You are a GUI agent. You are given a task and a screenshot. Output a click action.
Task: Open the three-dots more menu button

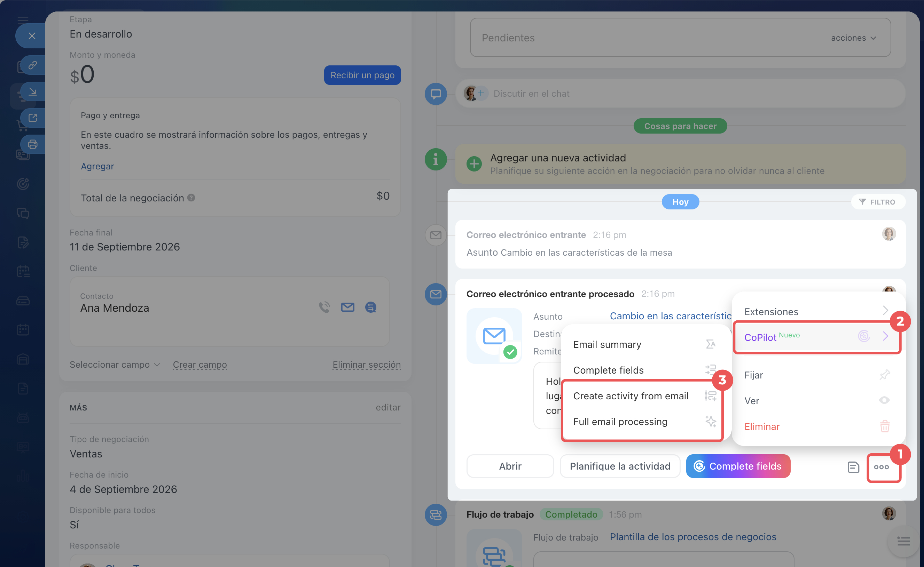tap(881, 467)
